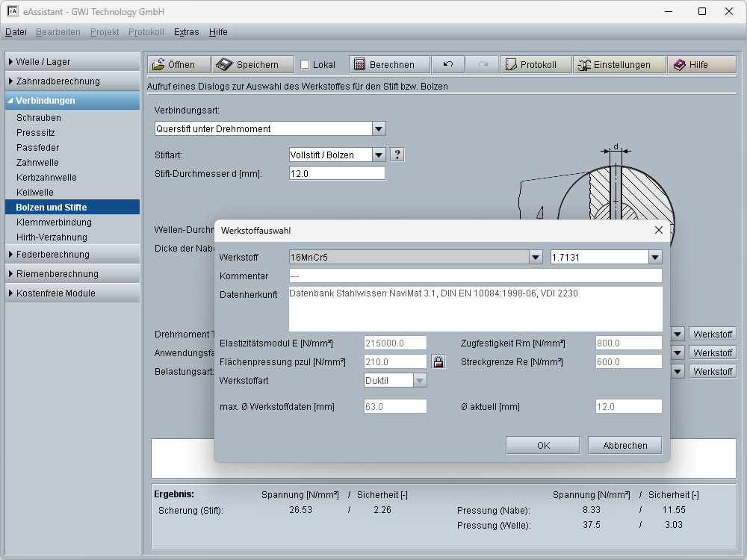Open the Werkstoff 16MnCr5 dropdown
The image size is (747, 560).
point(536,258)
